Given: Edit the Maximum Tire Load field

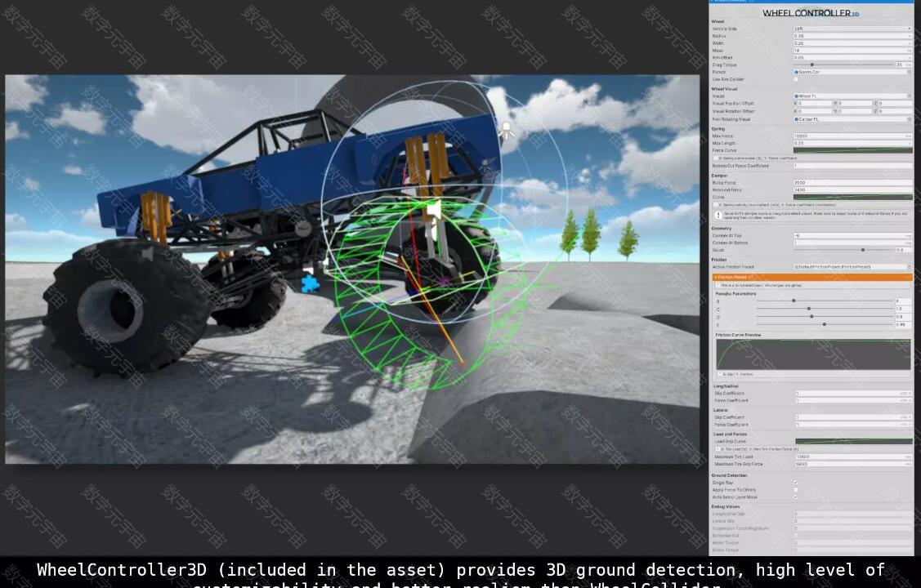Looking at the screenshot, I should tap(853, 457).
